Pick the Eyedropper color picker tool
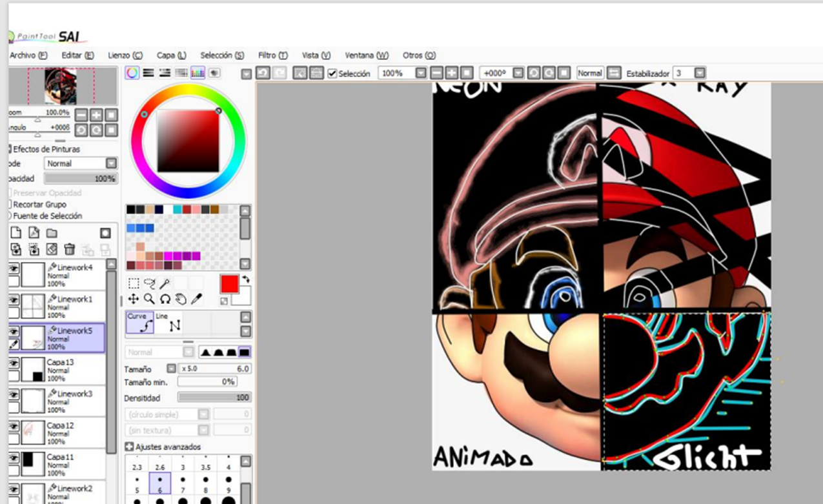Screen dimensions: 823x504 pos(197,299)
